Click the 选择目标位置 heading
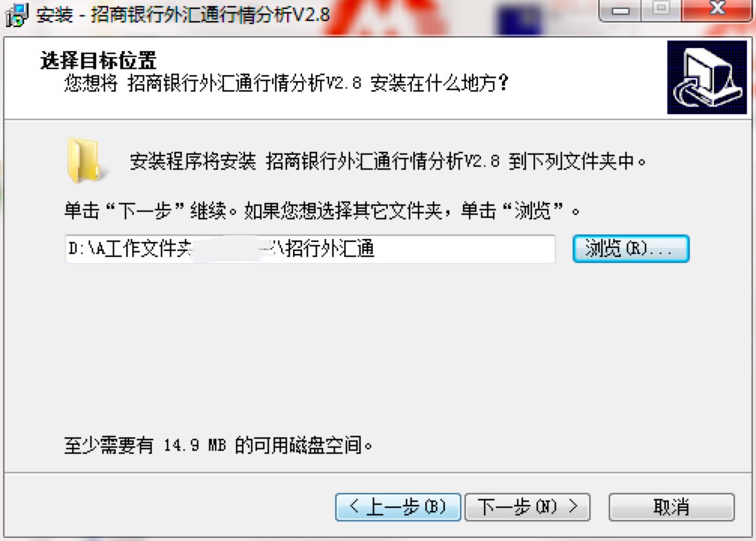This screenshot has width=756, height=541. pos(98,61)
